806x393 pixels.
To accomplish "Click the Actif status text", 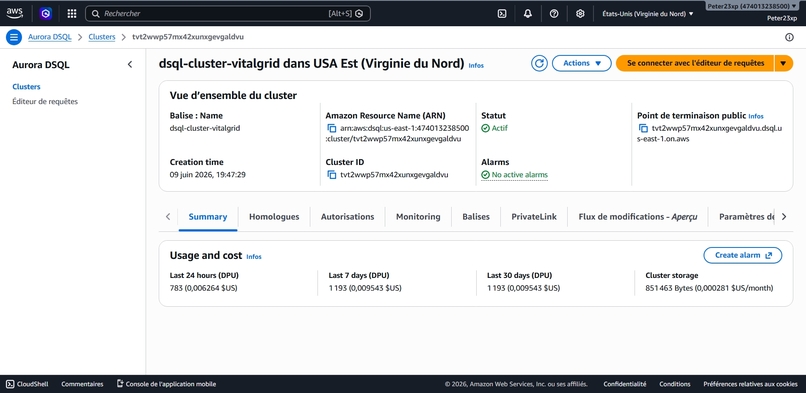I will (500, 128).
